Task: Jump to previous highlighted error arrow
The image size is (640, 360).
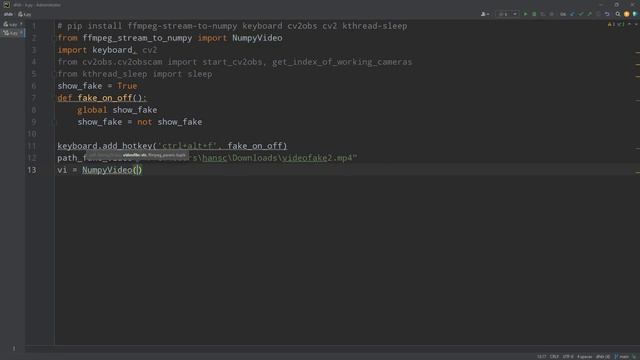Action: point(629,24)
